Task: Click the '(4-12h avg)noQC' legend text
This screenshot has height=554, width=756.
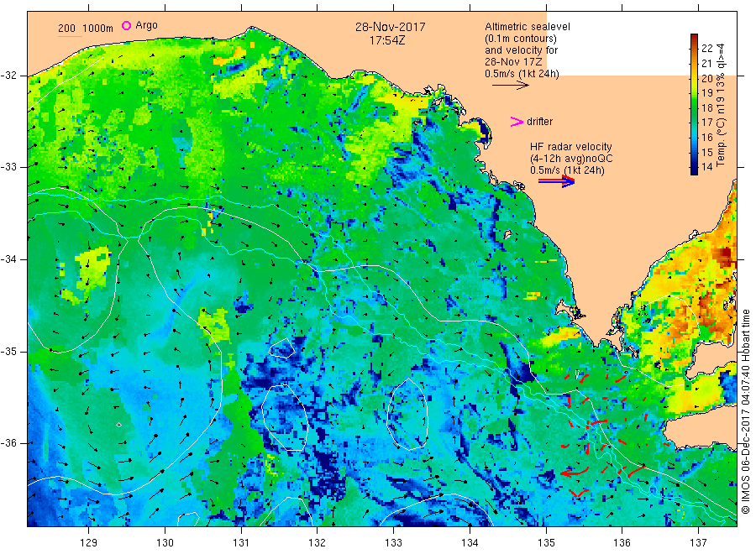Action: [571, 159]
